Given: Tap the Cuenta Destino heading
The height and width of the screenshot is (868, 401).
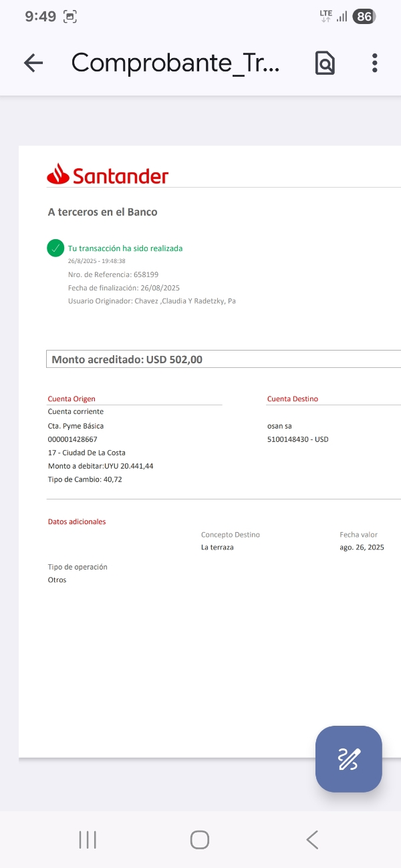Looking at the screenshot, I should (293, 399).
